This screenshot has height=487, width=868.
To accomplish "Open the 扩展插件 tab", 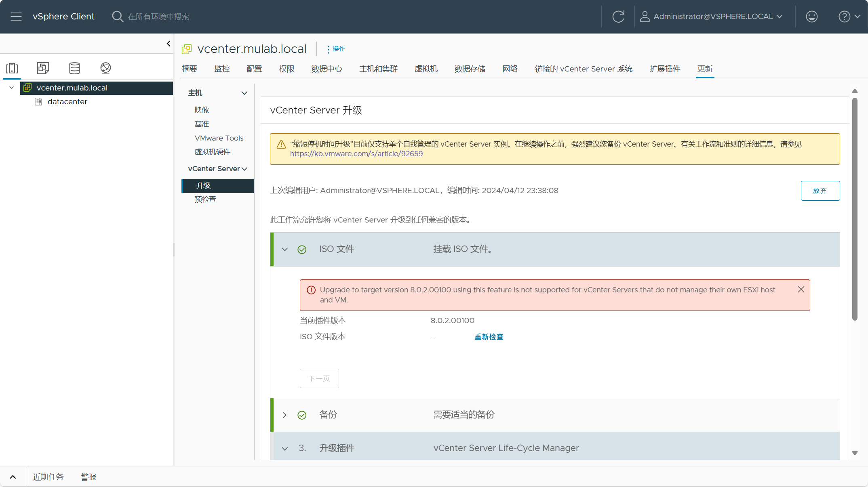I will click(665, 69).
